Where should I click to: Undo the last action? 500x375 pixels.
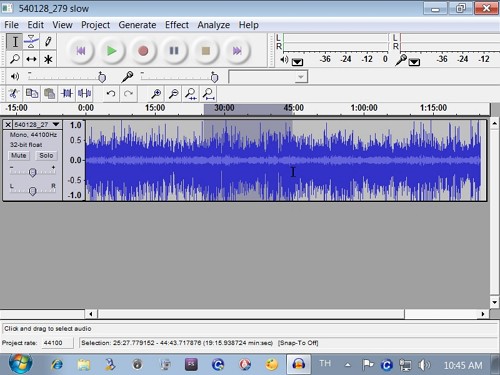(x=111, y=94)
